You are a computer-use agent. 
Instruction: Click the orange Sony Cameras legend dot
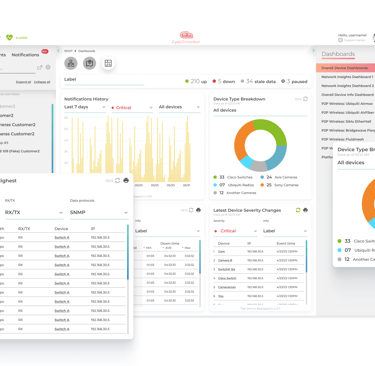(262, 185)
